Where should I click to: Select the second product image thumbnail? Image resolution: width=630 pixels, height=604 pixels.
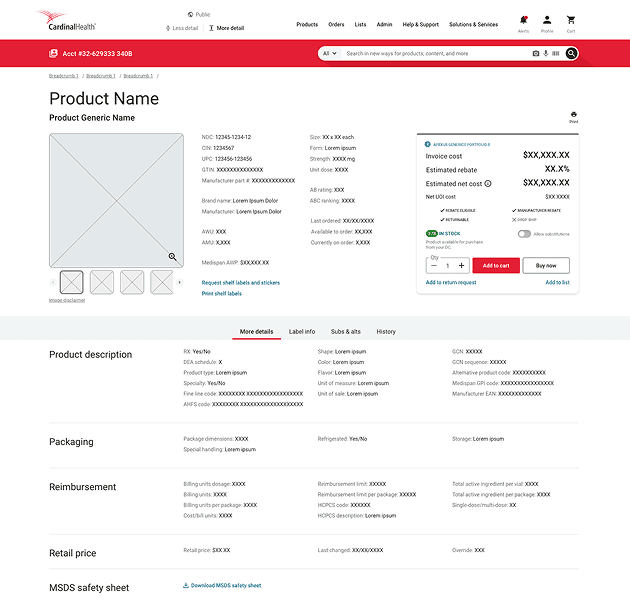(102, 282)
